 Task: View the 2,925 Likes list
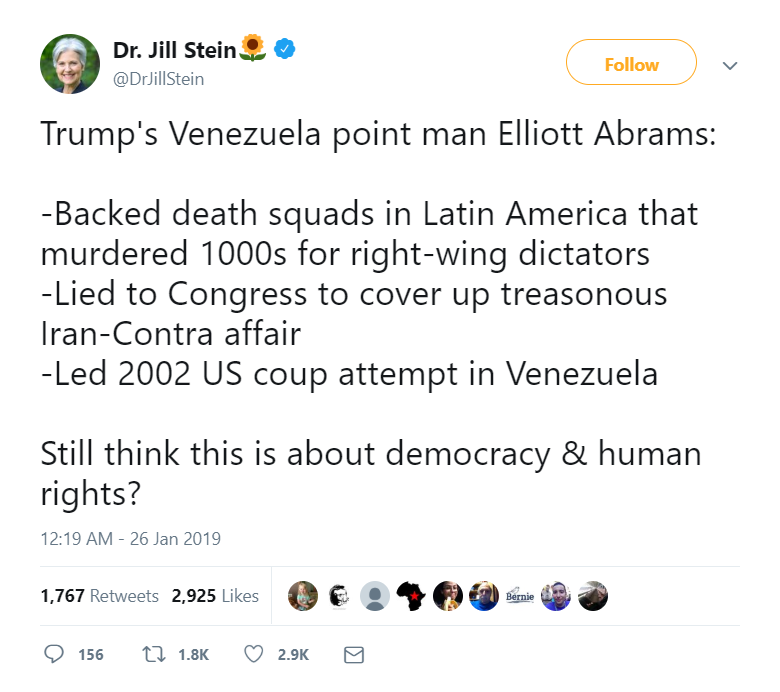pos(215,596)
